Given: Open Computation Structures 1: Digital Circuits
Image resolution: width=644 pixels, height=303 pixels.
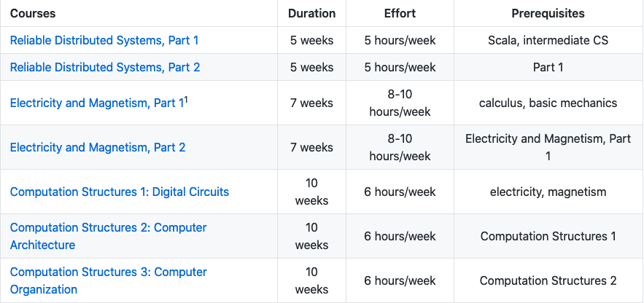Looking at the screenshot, I should (120, 192).
